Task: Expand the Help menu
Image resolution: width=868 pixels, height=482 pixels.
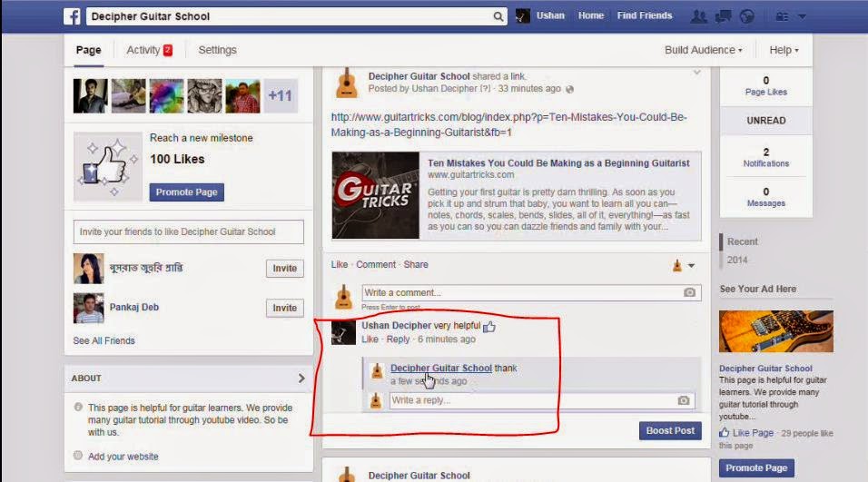Action: pyautogui.click(x=784, y=50)
